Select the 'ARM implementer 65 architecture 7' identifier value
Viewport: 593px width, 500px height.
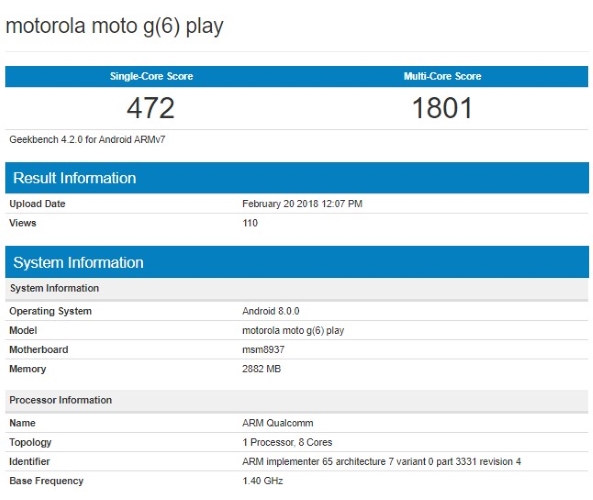pyautogui.click(x=381, y=461)
